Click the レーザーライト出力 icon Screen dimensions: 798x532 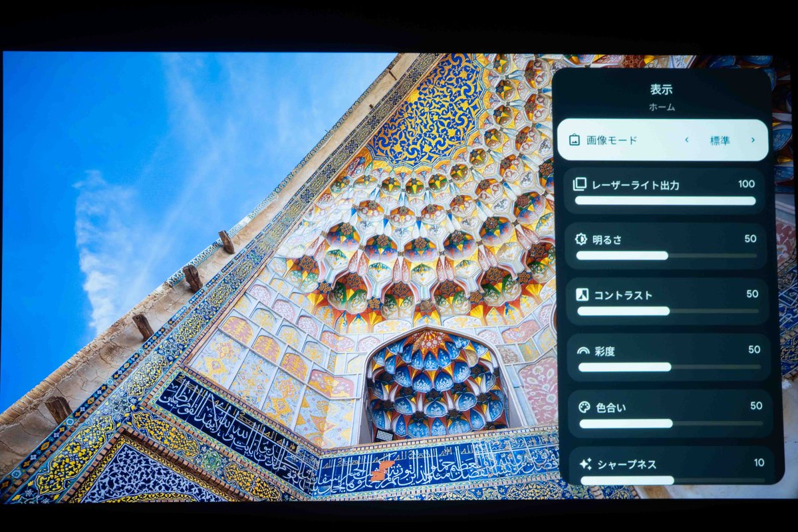pos(579,184)
